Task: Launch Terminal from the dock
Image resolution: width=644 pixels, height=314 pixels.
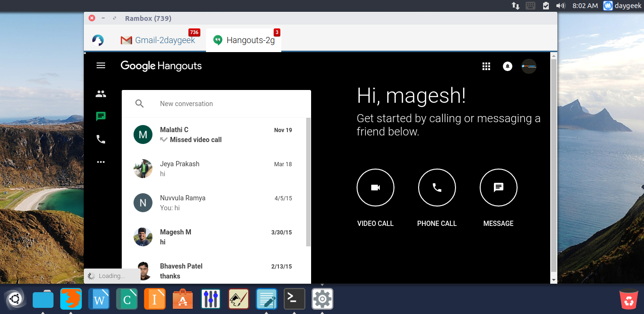Action: click(294, 299)
